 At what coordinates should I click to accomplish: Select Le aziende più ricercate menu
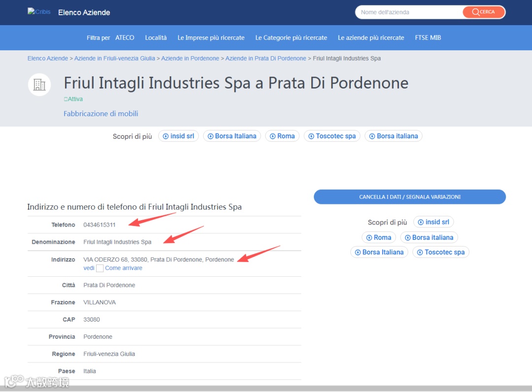point(371,37)
